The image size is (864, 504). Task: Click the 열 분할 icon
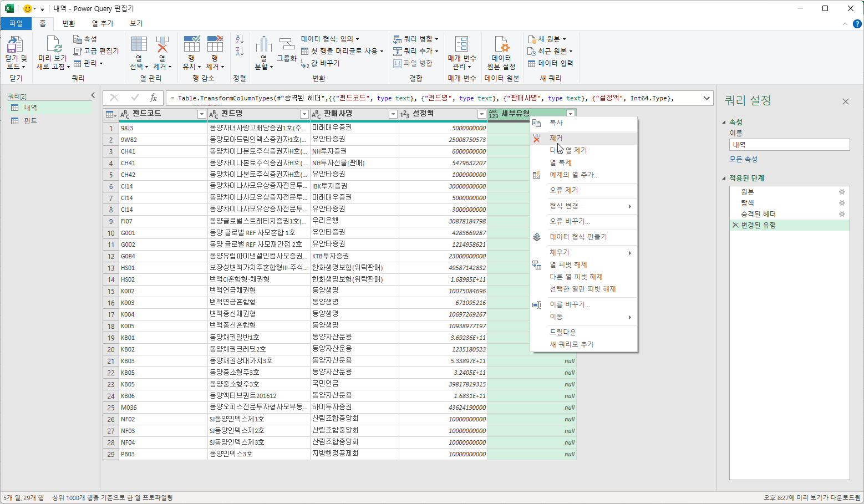point(263,44)
